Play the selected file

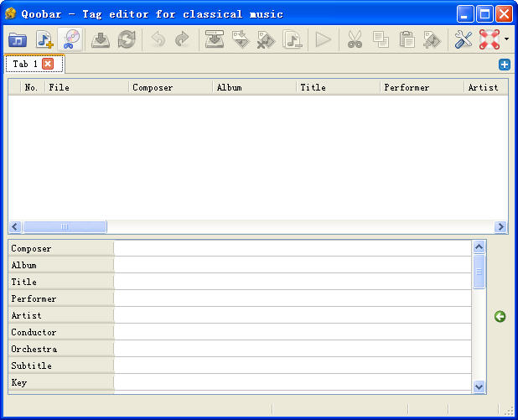click(323, 39)
